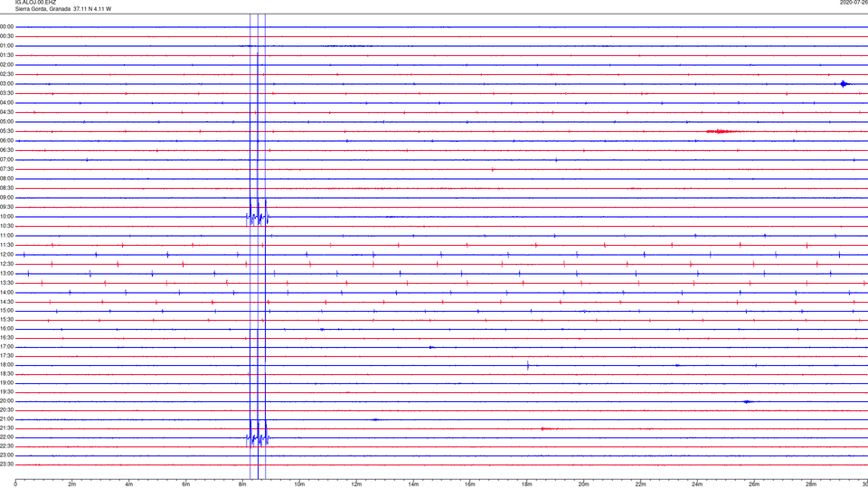Click the 2m tick label on minute axis
Image resolution: width=868 pixels, height=488 pixels.
72,484
